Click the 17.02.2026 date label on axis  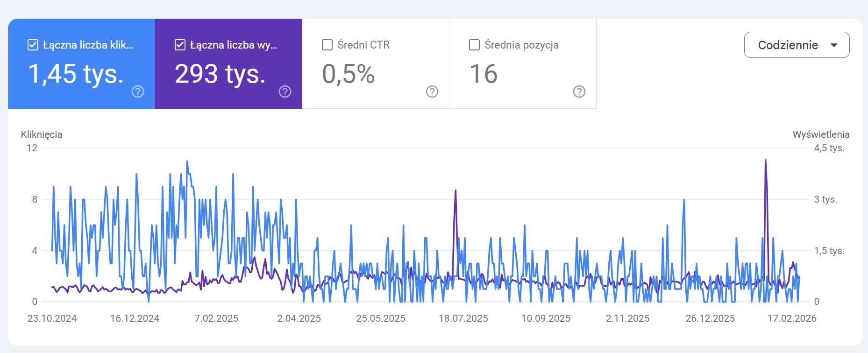click(x=792, y=318)
